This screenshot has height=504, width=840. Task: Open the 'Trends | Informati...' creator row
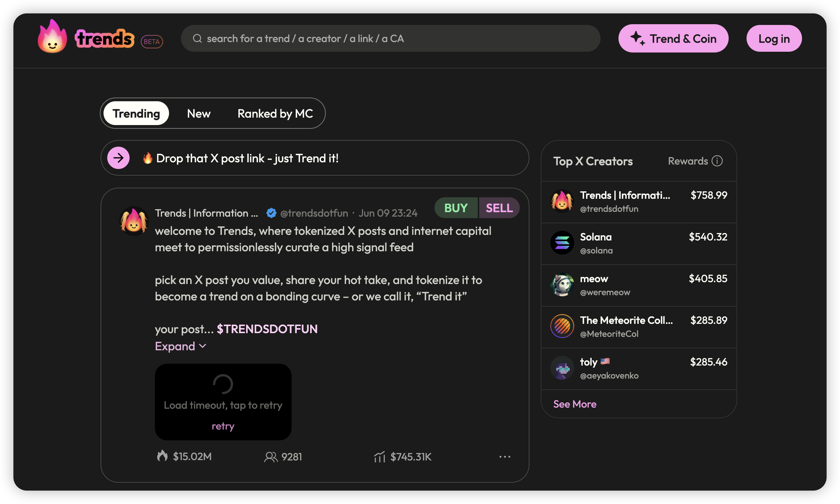639,202
